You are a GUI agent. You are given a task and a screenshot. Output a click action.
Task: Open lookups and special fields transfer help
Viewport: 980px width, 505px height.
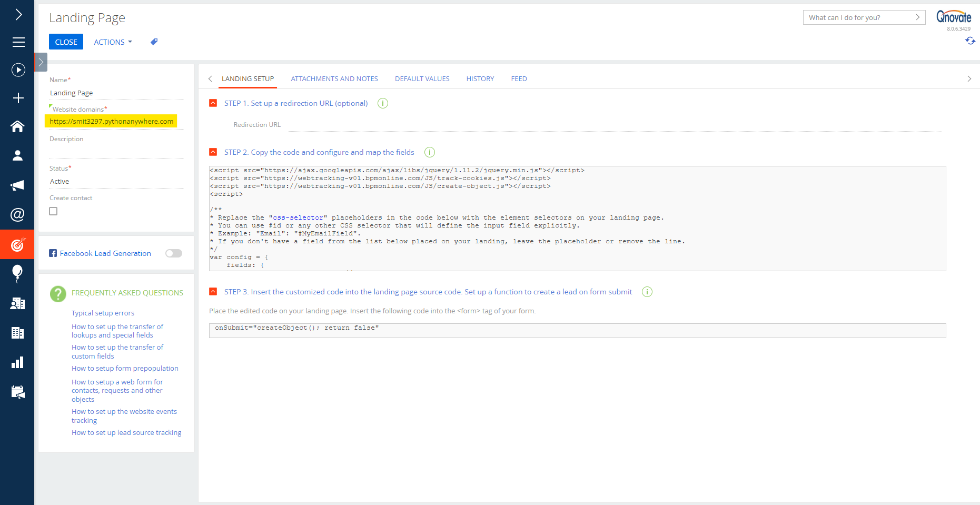coord(117,331)
